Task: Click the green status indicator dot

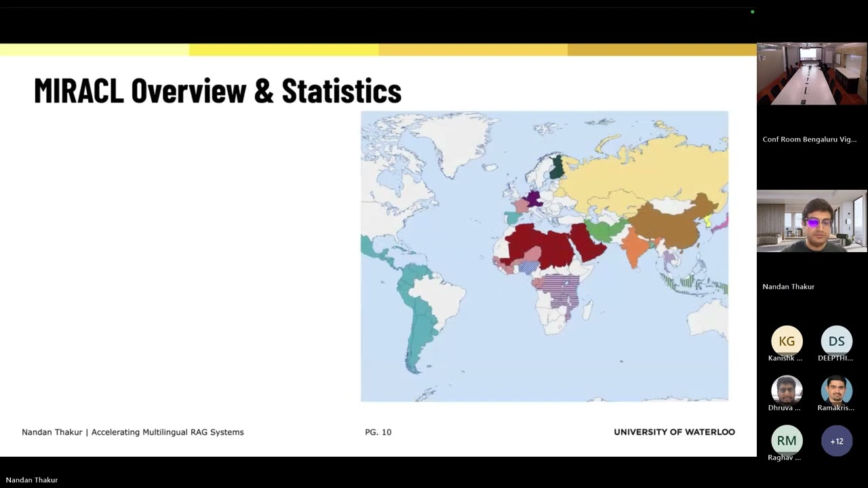Action: click(x=753, y=12)
